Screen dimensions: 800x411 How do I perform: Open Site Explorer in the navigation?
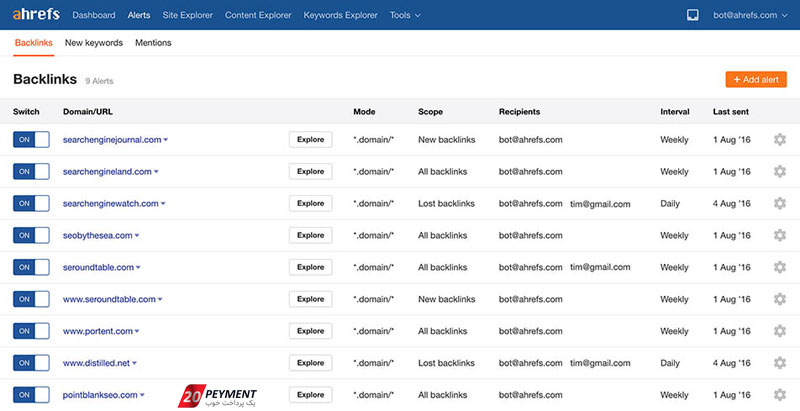click(188, 15)
